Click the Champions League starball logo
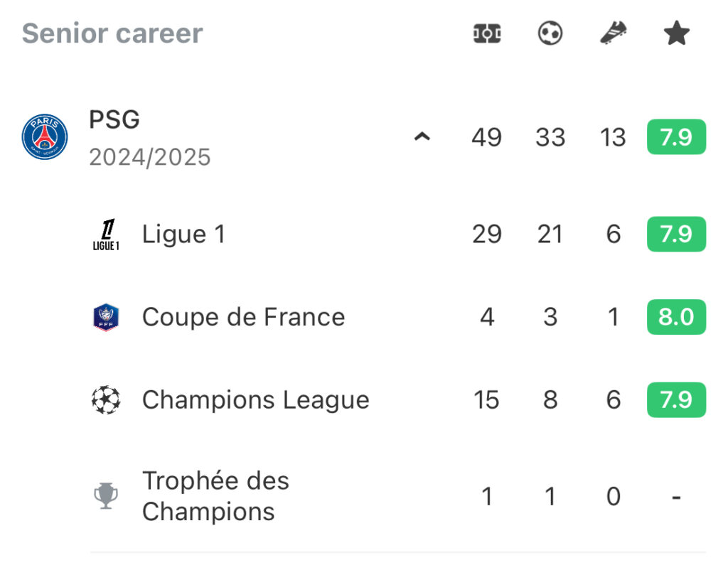Viewport: 728px width, 565px height. click(x=106, y=399)
